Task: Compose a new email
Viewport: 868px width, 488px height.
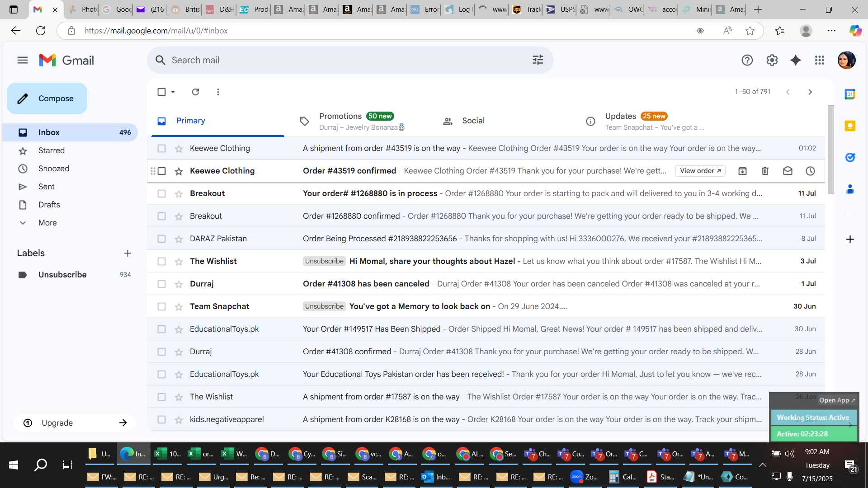Action: coord(47,99)
